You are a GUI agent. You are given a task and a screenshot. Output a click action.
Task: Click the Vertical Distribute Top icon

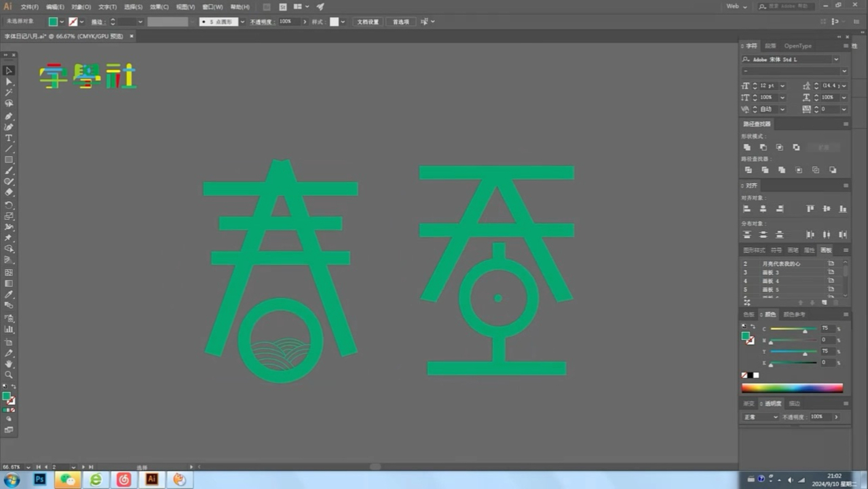[747, 234]
